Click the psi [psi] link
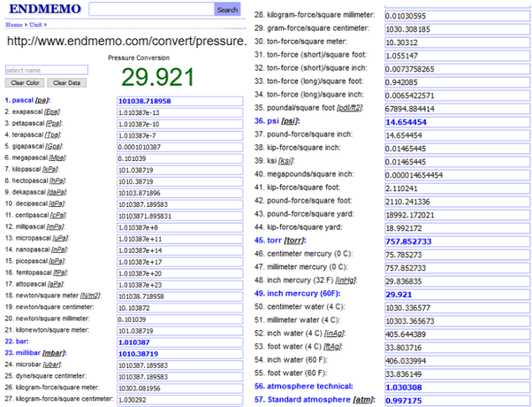Image resolution: width=532 pixels, height=407 pixels. pos(277,121)
